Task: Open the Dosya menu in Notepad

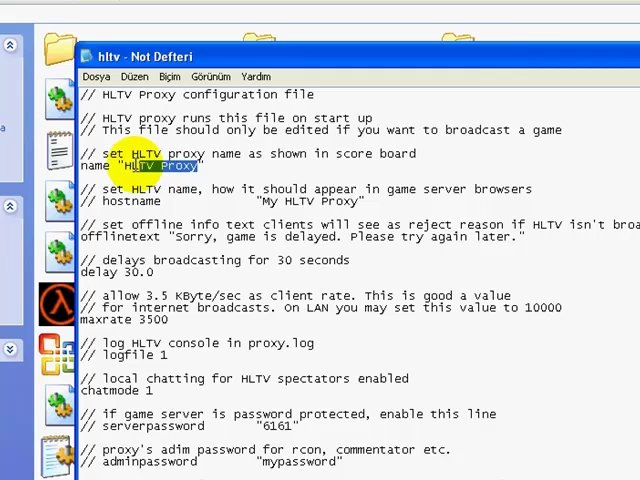Action: 96,77
